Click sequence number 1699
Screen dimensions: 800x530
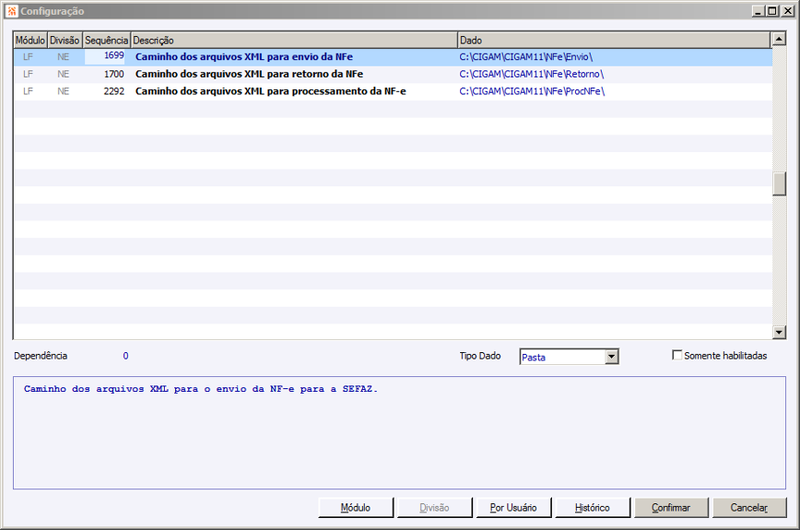[114, 55]
